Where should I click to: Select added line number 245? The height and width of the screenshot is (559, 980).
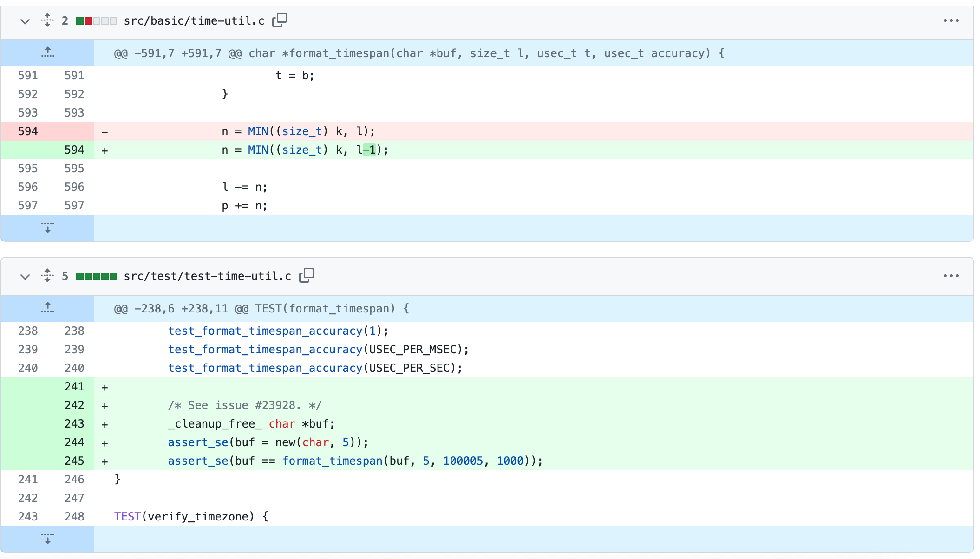74,461
